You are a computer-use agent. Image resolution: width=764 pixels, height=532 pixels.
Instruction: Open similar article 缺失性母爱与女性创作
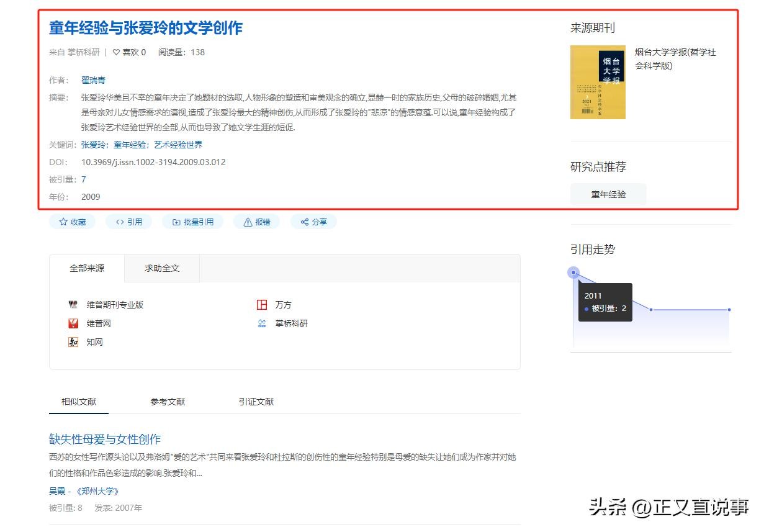tap(105, 440)
